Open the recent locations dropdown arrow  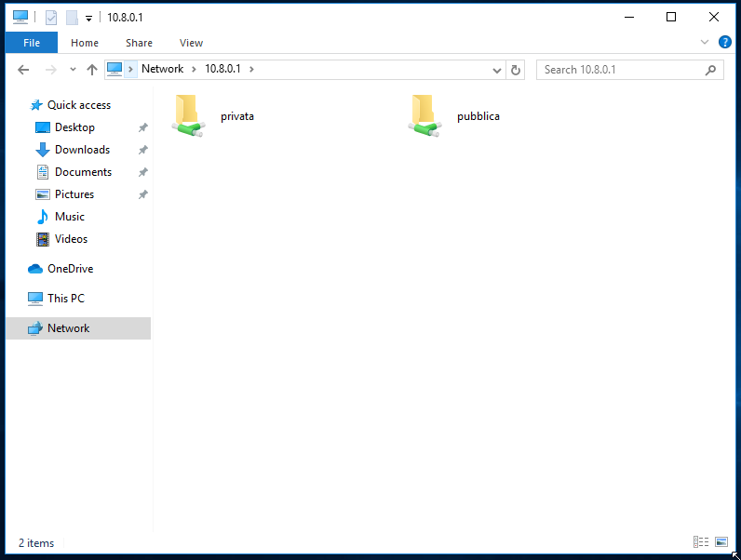73,70
